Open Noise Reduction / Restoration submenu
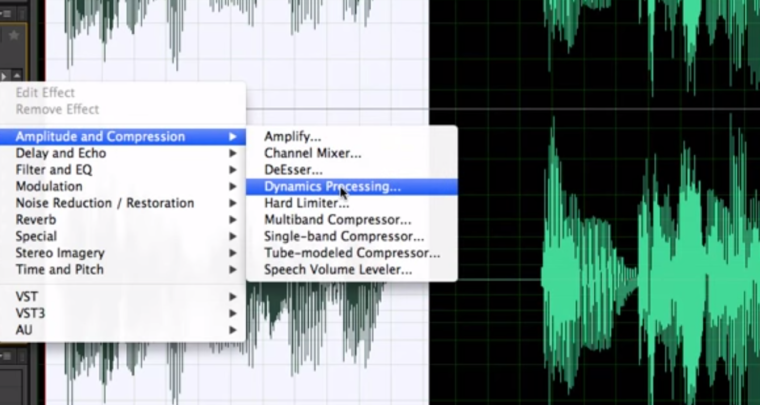Viewport: 760px width, 405px height. [104, 203]
